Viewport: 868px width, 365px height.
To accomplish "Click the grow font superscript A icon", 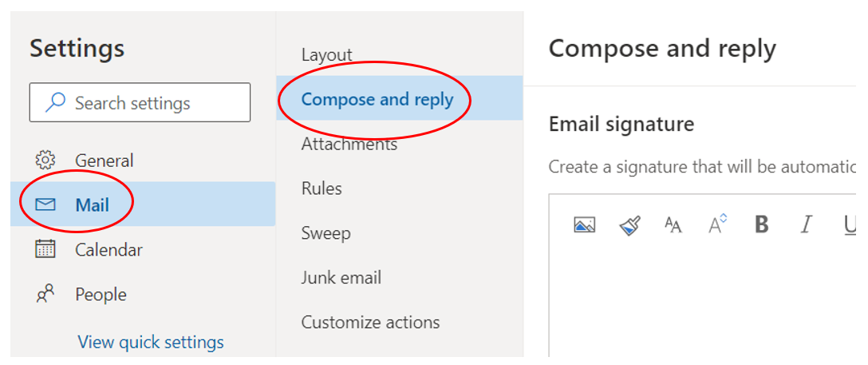I will tap(718, 224).
